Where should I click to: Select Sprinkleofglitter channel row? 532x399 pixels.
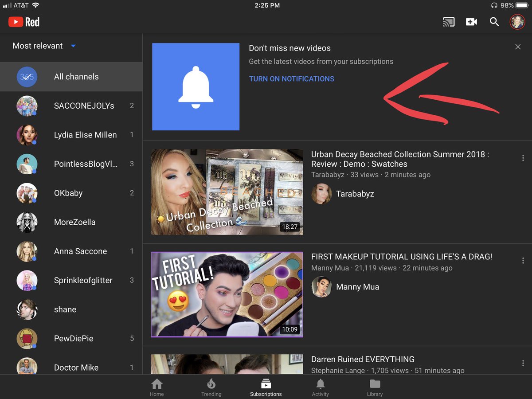(x=71, y=280)
